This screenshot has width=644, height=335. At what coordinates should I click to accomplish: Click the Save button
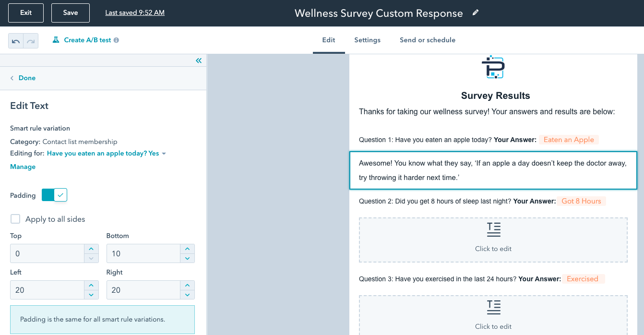click(x=71, y=13)
